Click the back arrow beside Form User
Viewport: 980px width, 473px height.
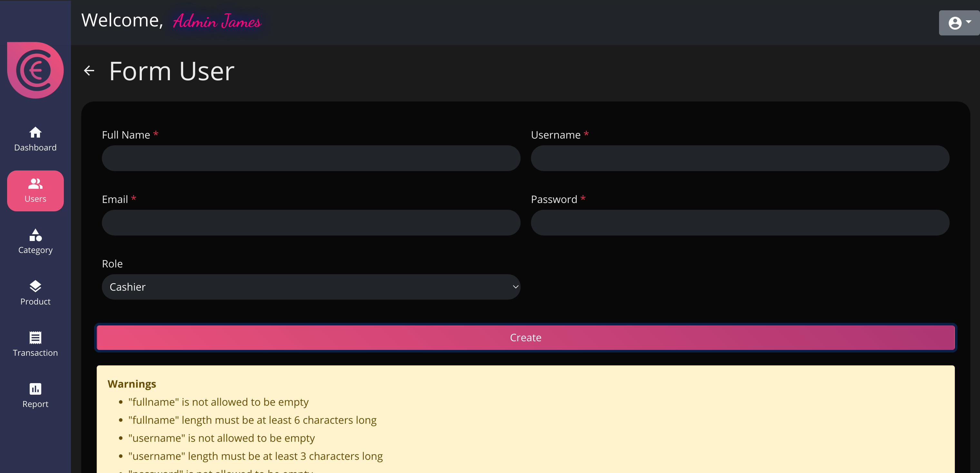(x=89, y=71)
